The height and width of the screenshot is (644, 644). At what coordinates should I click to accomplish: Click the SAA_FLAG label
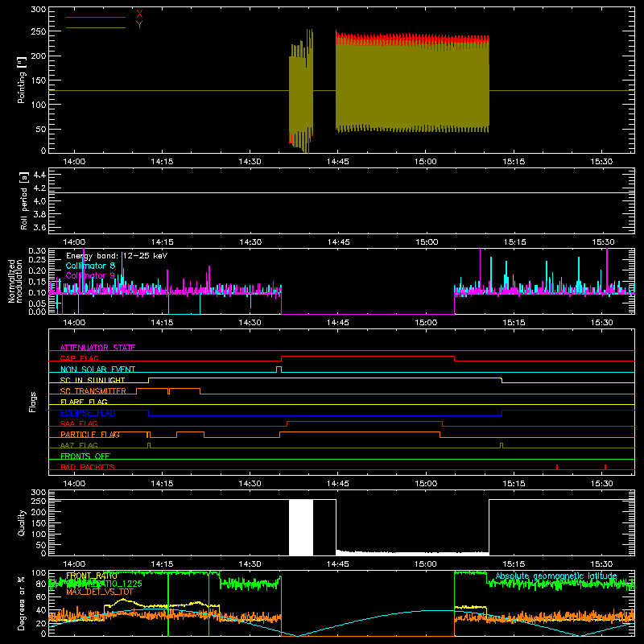click(x=79, y=423)
